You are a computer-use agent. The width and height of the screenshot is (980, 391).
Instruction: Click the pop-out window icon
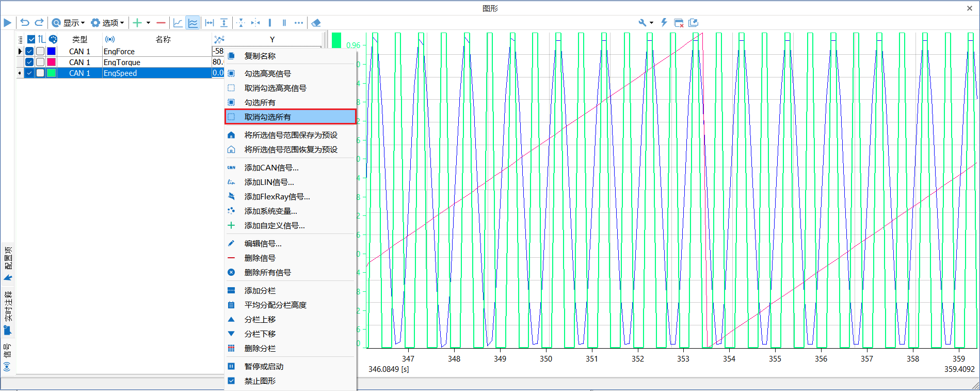tap(693, 23)
